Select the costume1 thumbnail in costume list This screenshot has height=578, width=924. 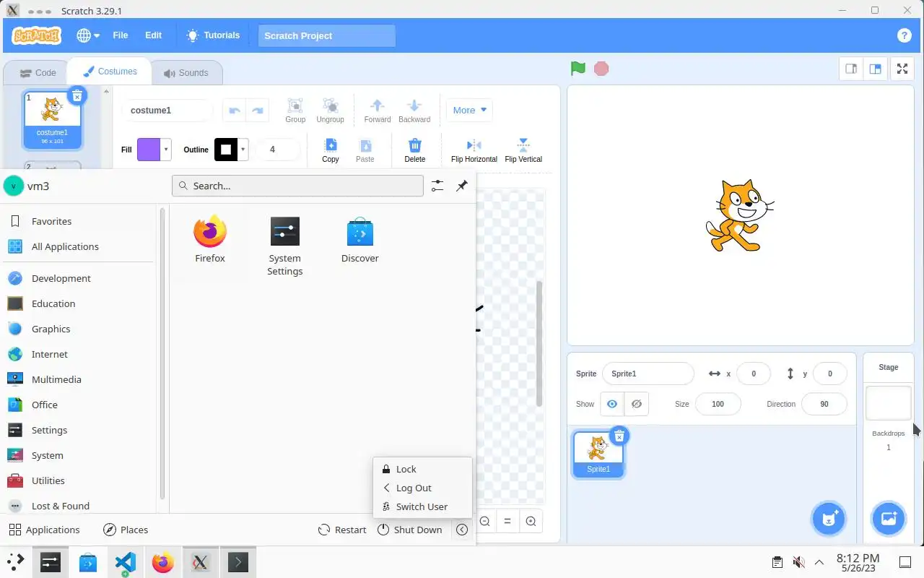52,120
